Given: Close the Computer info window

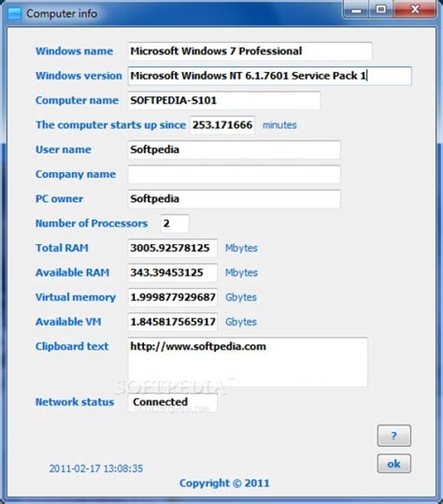Looking at the screenshot, I should click(x=415, y=9).
